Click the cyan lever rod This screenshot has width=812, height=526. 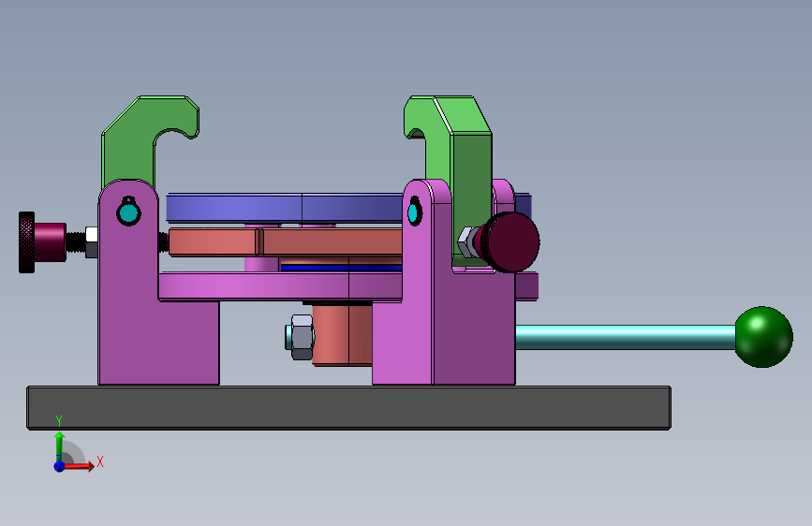pos(625,337)
